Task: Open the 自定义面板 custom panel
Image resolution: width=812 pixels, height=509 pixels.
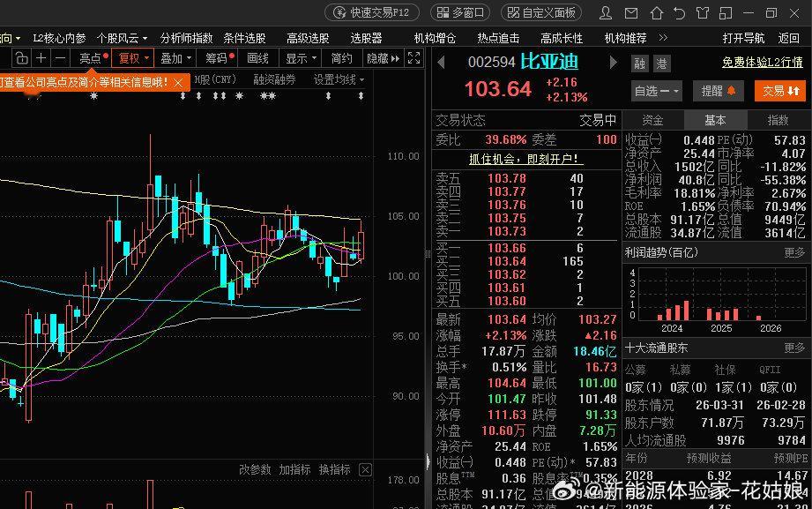Action: pos(541,12)
